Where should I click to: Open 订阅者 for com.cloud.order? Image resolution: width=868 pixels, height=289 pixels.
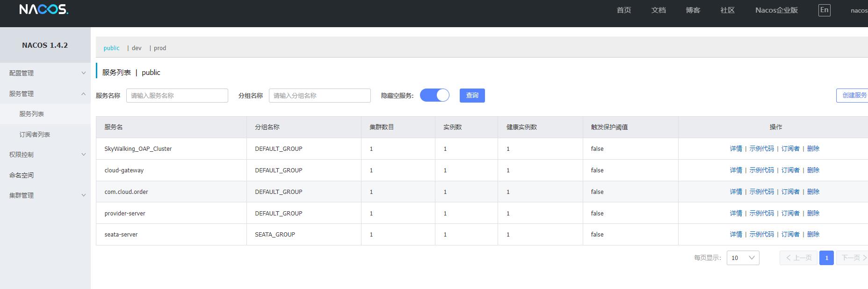coord(791,192)
